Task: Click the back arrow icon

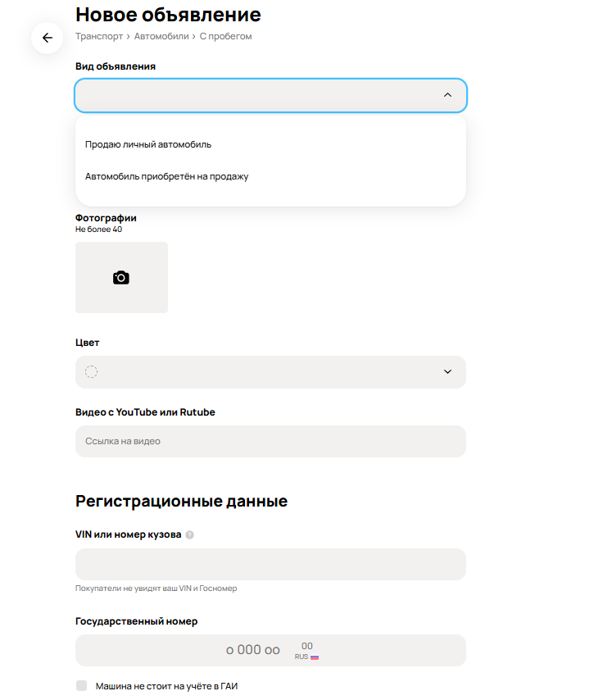Action: (47, 38)
